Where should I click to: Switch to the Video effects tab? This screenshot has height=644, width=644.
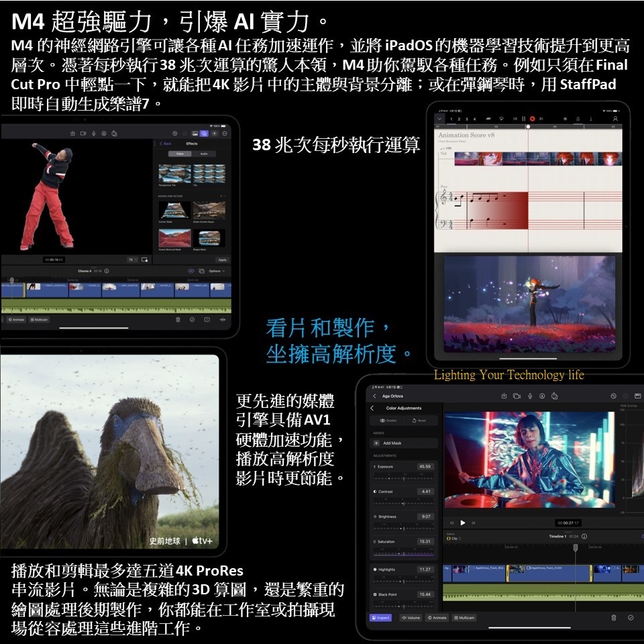pos(180,154)
